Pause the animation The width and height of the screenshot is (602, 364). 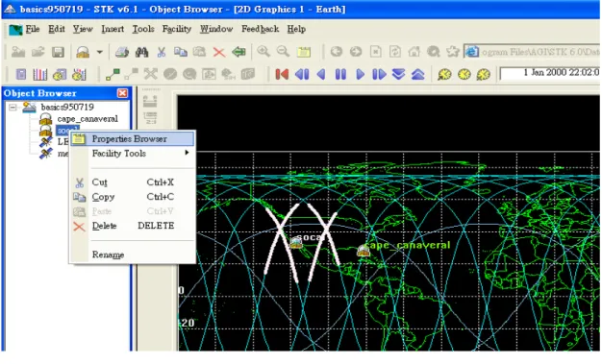coord(340,74)
